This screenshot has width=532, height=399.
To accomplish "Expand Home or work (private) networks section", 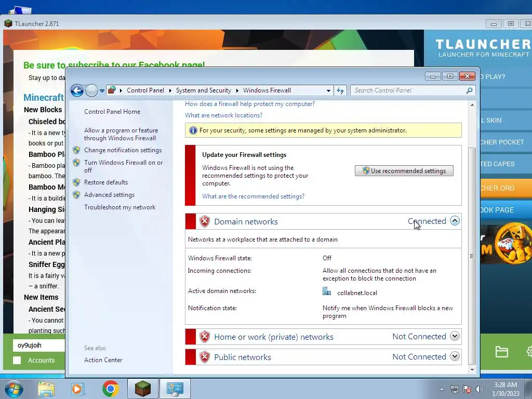I will pos(455,336).
